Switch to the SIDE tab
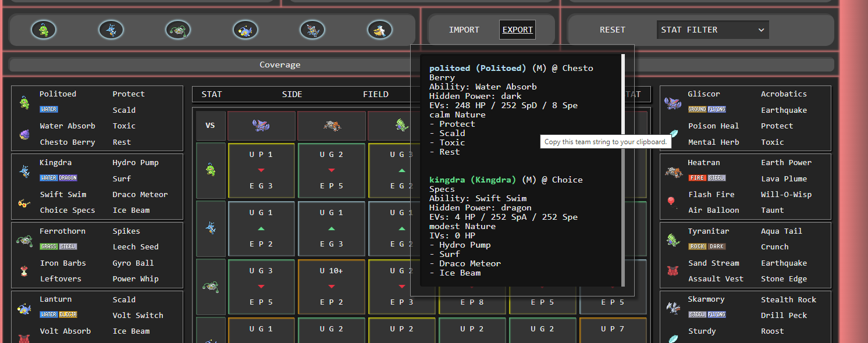Screen dimensions: 868x343 point(292,94)
